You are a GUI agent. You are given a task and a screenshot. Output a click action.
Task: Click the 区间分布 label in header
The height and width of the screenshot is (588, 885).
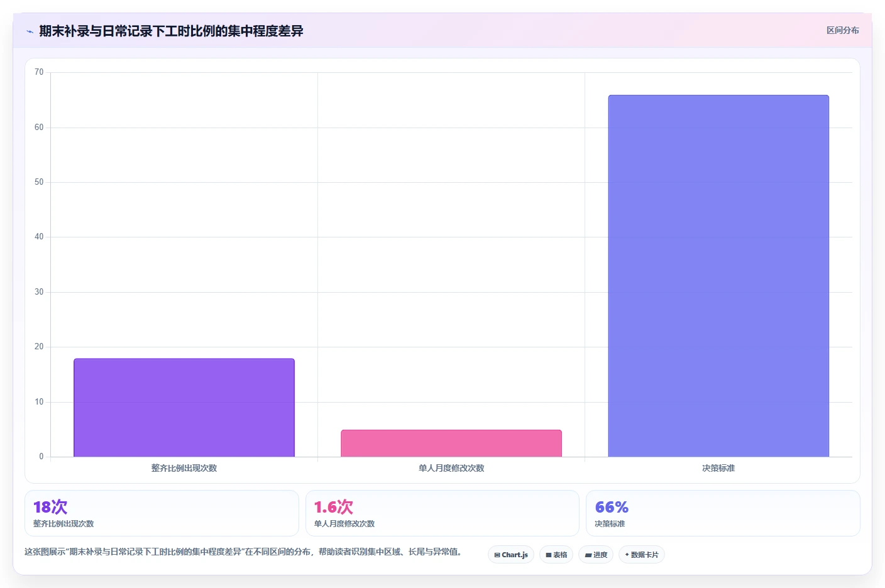tap(842, 30)
